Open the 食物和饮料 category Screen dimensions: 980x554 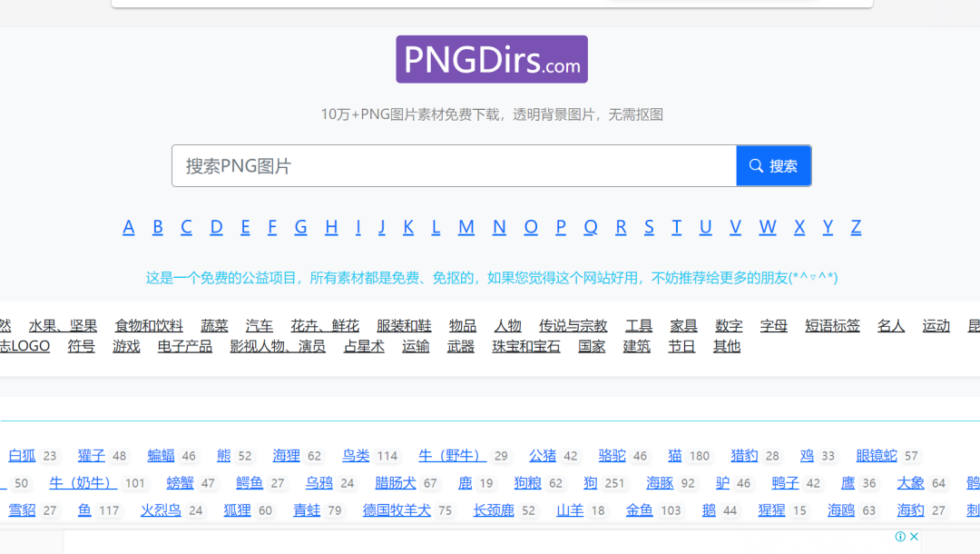(x=149, y=326)
